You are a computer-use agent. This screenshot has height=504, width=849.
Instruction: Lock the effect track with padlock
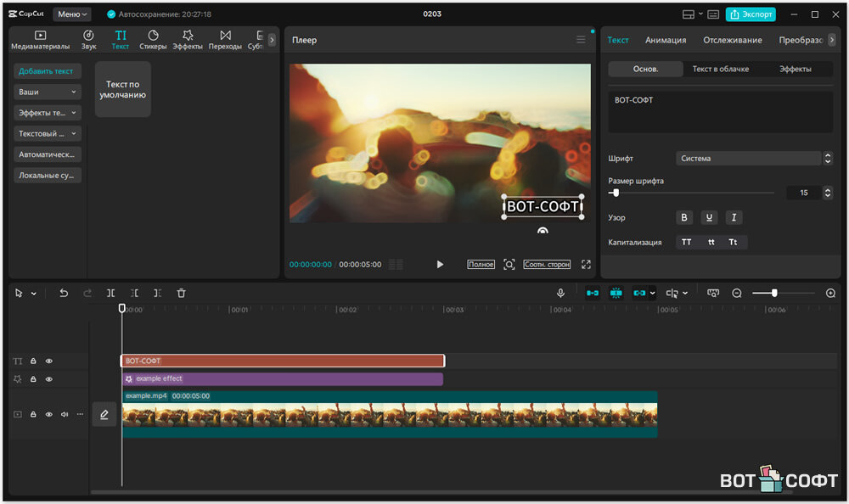[x=33, y=379]
